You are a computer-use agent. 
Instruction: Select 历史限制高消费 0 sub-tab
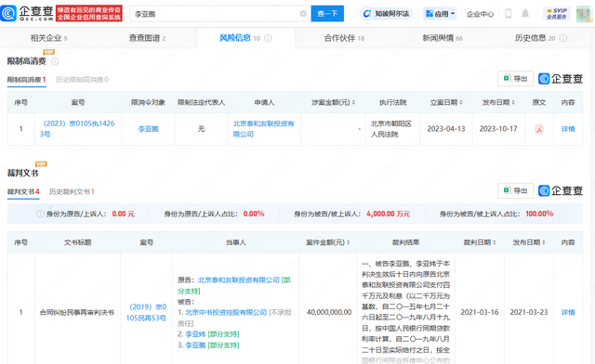tap(82, 80)
